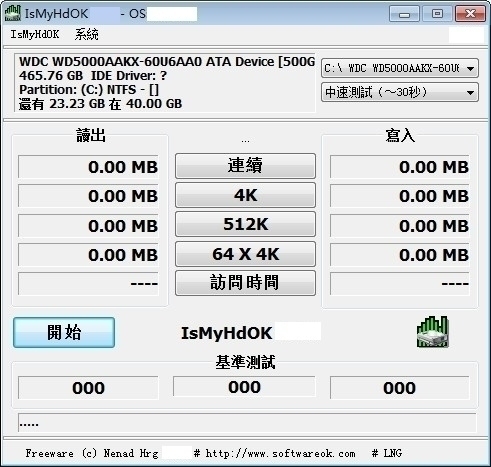Image resolution: width=491 pixels, height=467 pixels.
Task: Click the 寫入 4K 0.00 MB field
Action: pos(400,196)
